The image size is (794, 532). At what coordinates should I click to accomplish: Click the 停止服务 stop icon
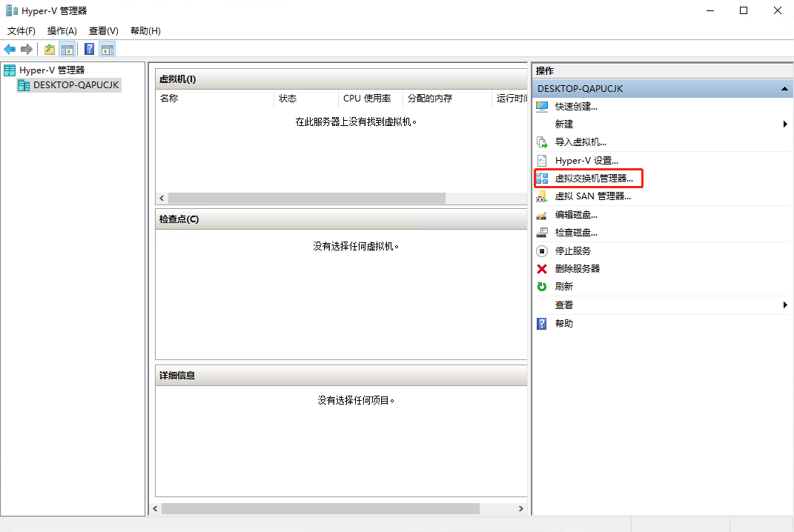(x=542, y=250)
